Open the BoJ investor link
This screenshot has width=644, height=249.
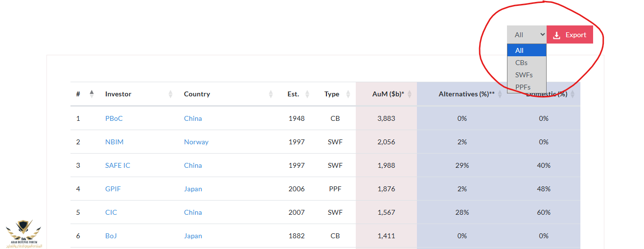point(111,236)
